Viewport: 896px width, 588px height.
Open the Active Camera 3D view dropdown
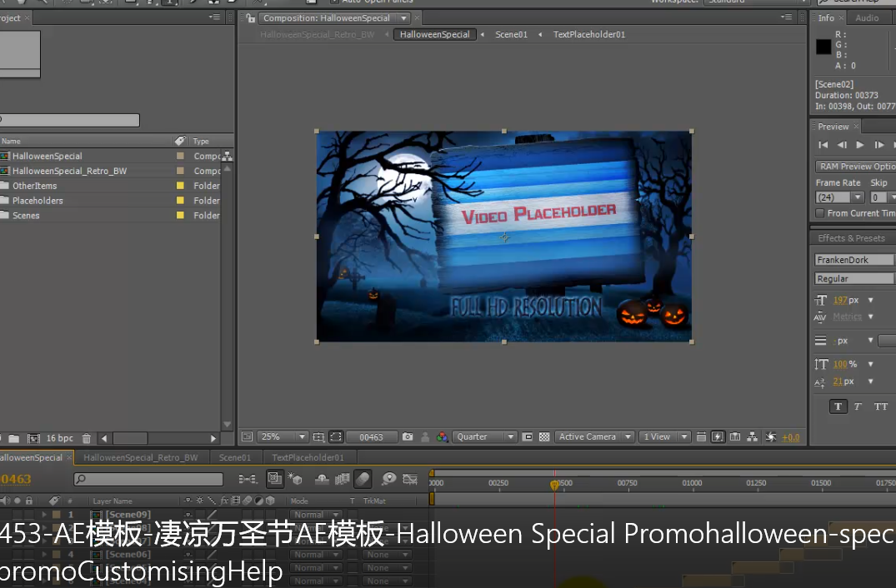click(595, 436)
